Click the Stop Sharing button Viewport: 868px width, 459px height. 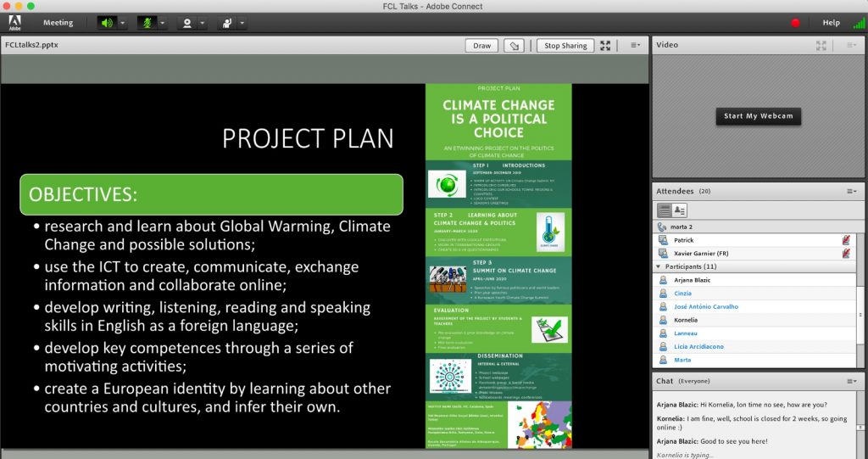click(565, 46)
